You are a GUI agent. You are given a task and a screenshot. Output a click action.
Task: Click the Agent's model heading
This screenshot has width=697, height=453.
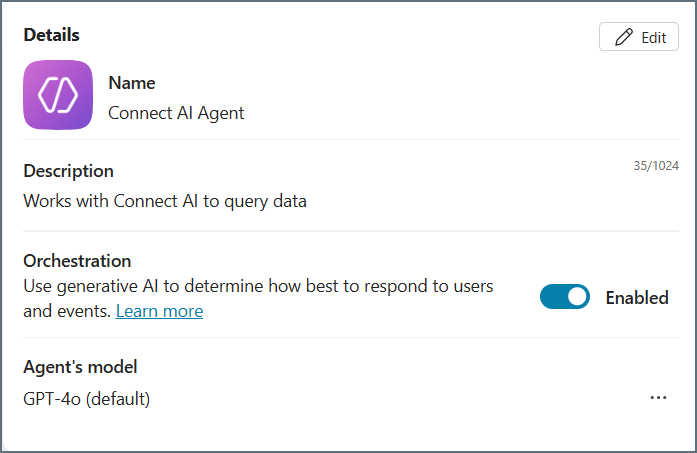click(80, 366)
